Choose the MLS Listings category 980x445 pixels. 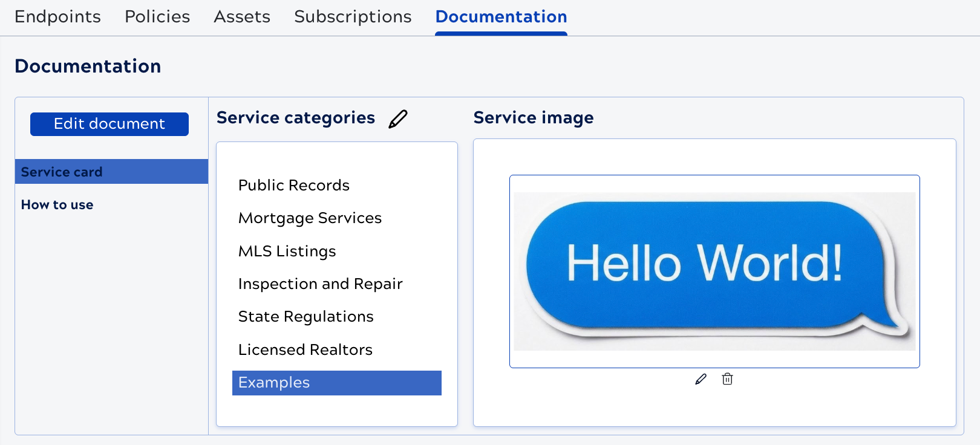[x=287, y=251]
